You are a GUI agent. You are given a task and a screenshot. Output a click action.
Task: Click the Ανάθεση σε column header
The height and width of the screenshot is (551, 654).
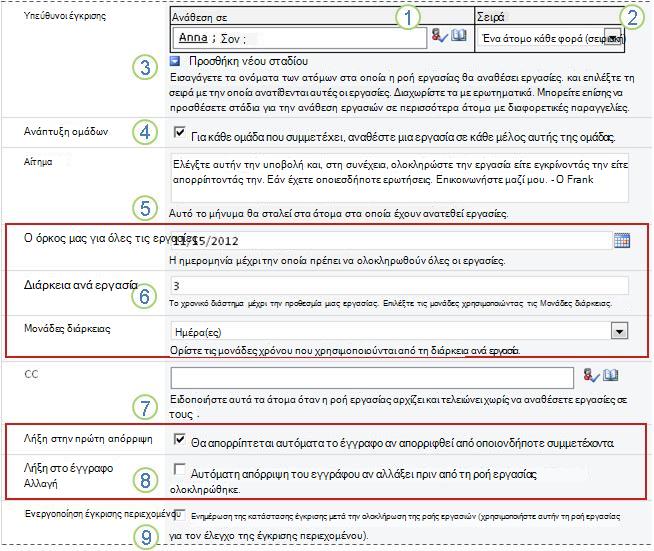(199, 18)
